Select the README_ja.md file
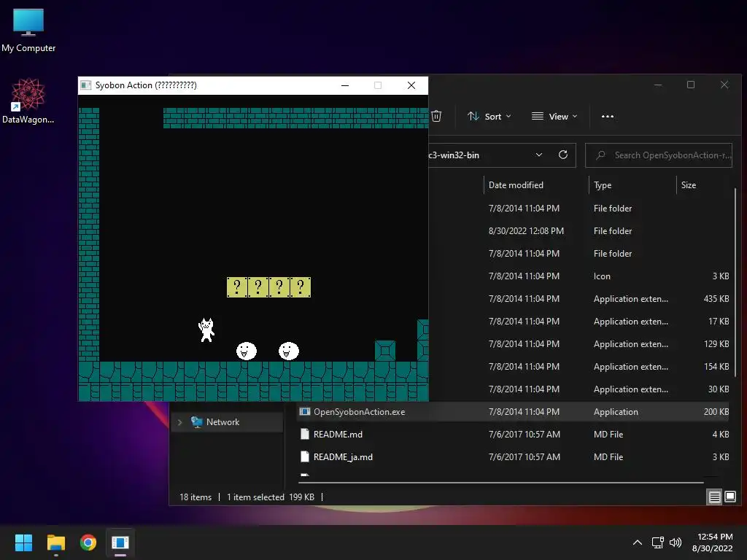The width and height of the screenshot is (747, 560). pos(343,457)
